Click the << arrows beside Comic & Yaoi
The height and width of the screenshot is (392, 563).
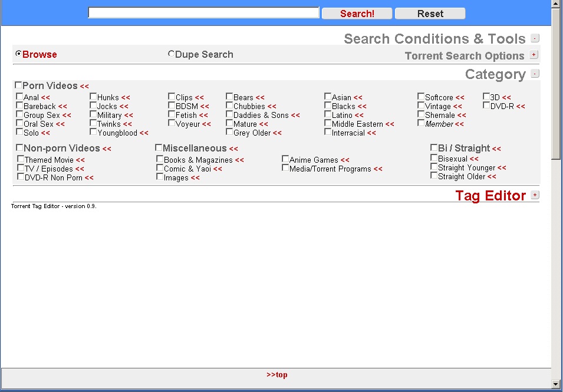tap(218, 169)
